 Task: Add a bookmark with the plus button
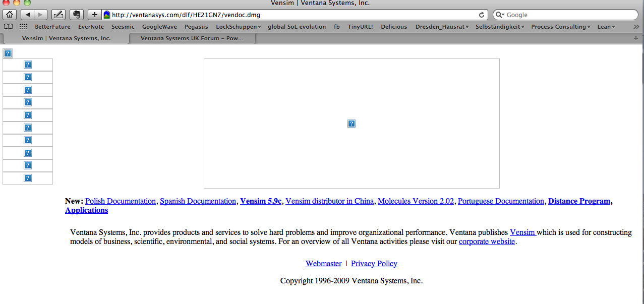pyautogui.click(x=95, y=15)
